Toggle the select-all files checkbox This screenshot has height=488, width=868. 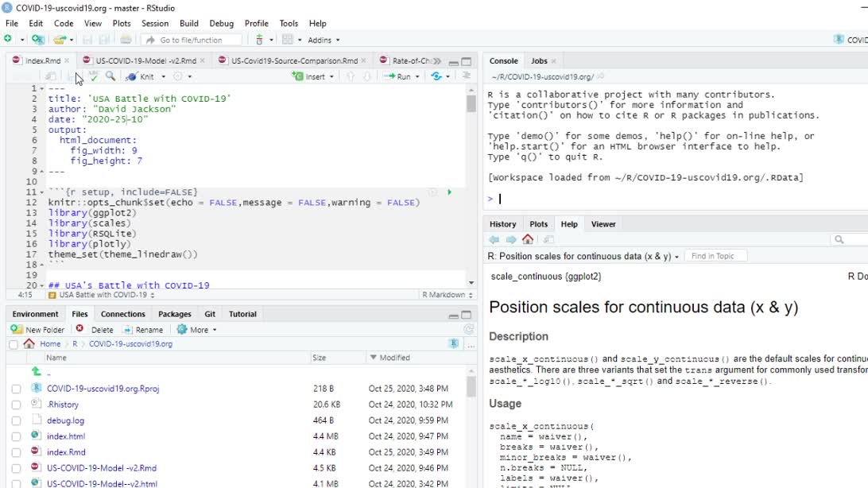click(14, 344)
